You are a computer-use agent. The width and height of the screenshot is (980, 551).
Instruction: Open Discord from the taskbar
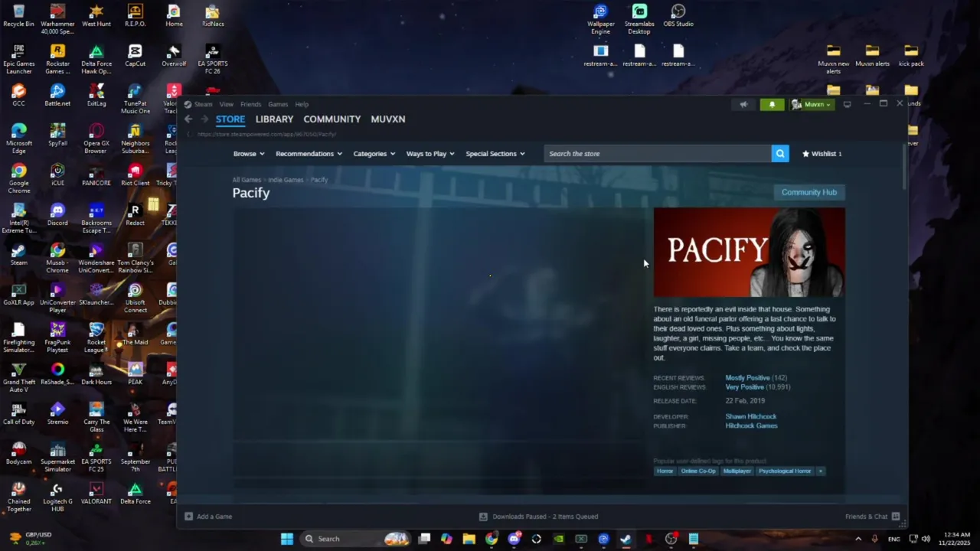pos(514,539)
